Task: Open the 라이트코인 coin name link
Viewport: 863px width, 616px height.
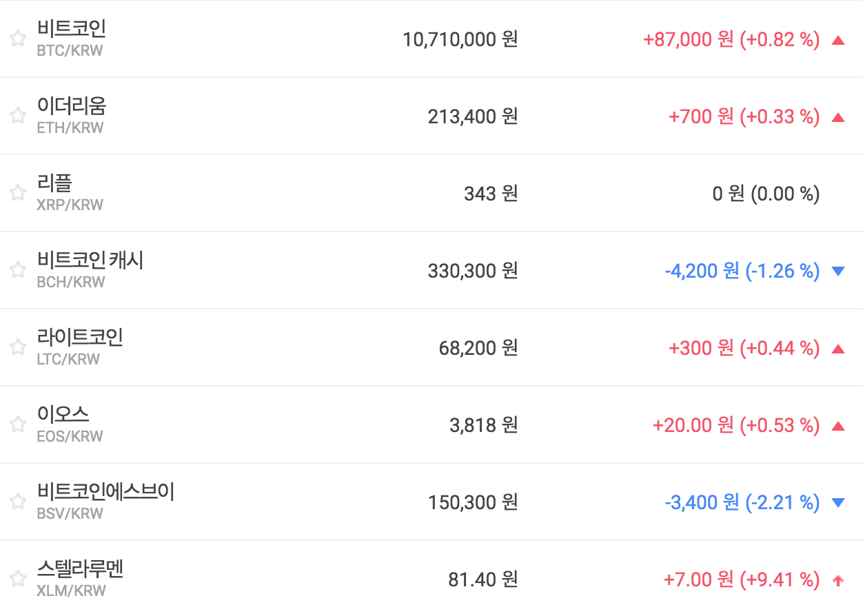Action: tap(80, 338)
